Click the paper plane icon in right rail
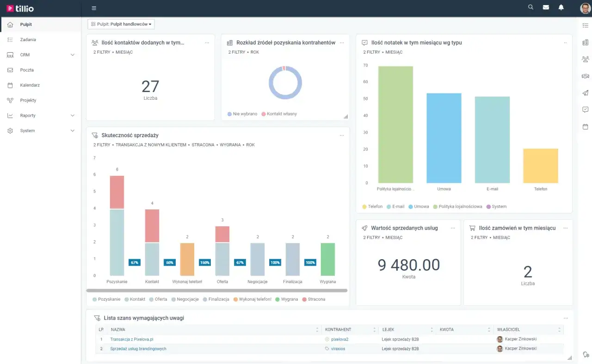Image resolution: width=592 pixels, height=364 pixels. (585, 93)
